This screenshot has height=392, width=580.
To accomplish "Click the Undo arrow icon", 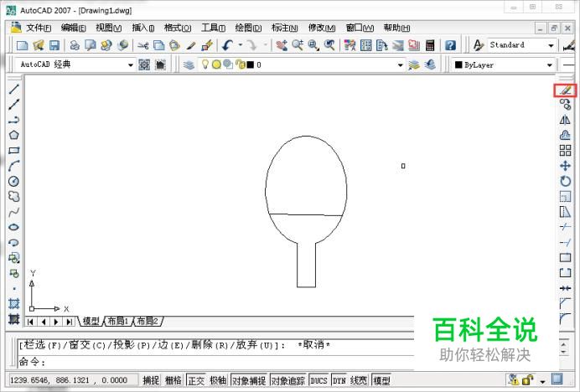I will 227,45.
